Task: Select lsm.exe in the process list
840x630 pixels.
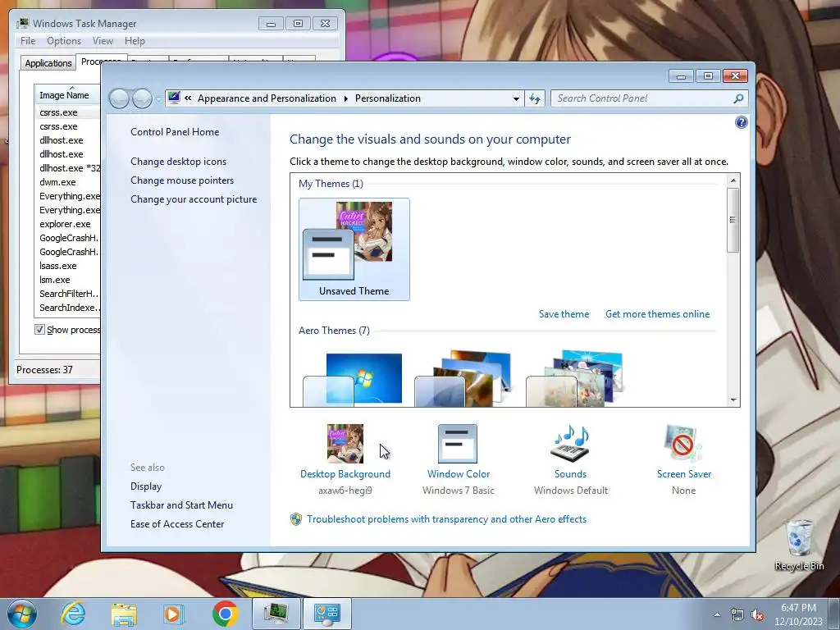Action: click(x=55, y=280)
